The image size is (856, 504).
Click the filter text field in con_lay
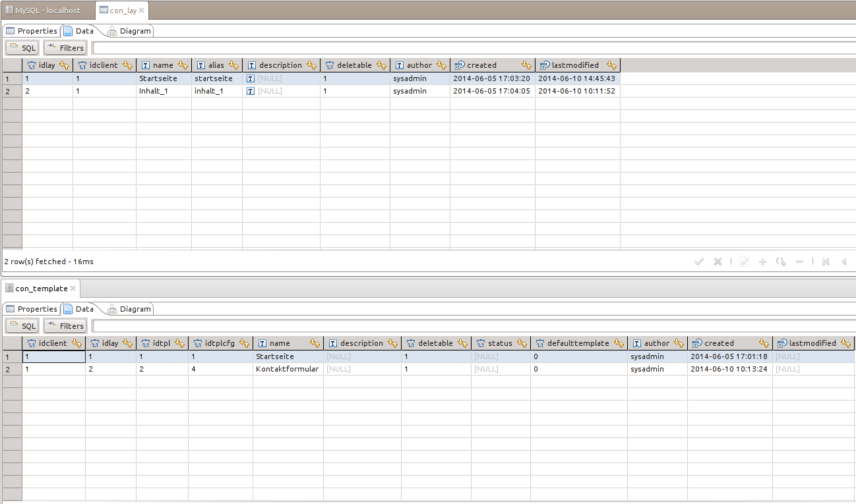click(x=462, y=48)
